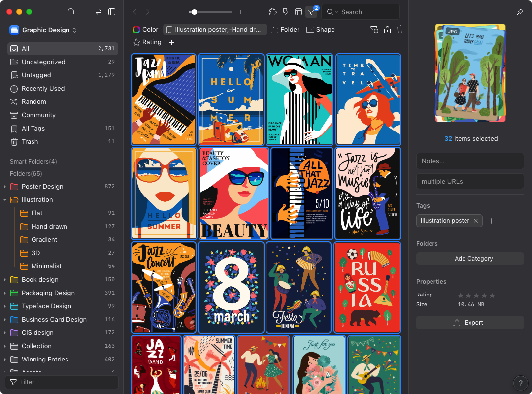
Task: Expand the Winning Entries folder
Action: pos(5,359)
